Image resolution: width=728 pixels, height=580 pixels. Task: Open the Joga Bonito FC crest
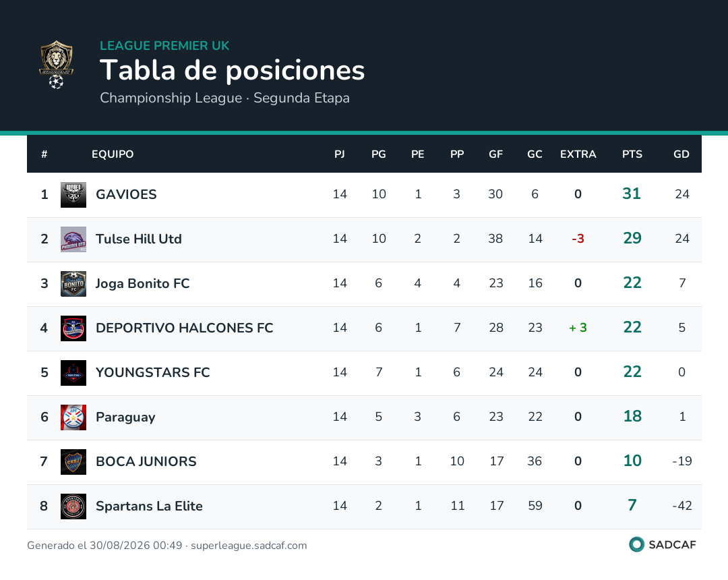(x=73, y=284)
